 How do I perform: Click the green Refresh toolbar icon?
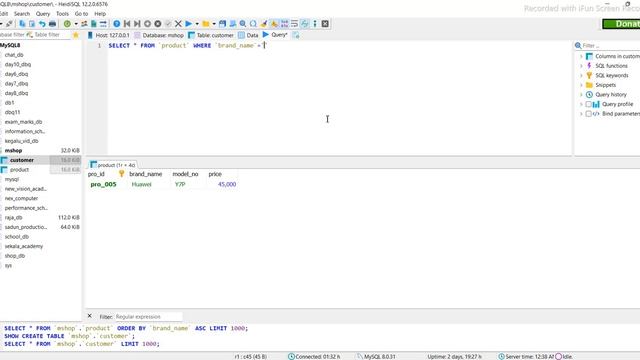[67, 24]
